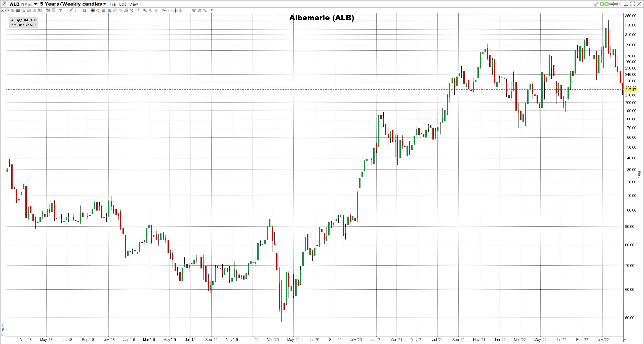Click the yellow 217.47 price label
The height and width of the screenshot is (344, 644).
pyautogui.click(x=630, y=90)
